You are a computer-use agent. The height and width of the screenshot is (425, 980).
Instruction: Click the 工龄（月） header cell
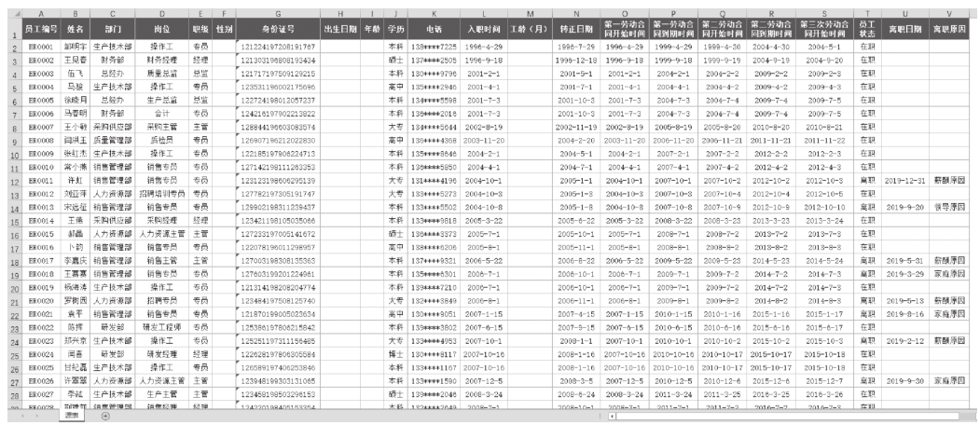[x=530, y=30]
